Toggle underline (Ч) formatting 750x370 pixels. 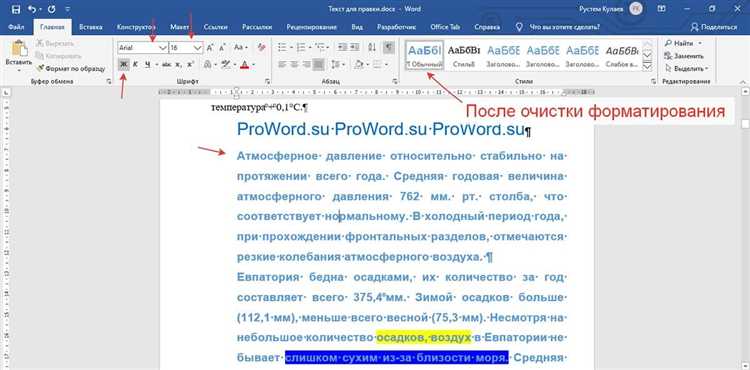[147, 64]
